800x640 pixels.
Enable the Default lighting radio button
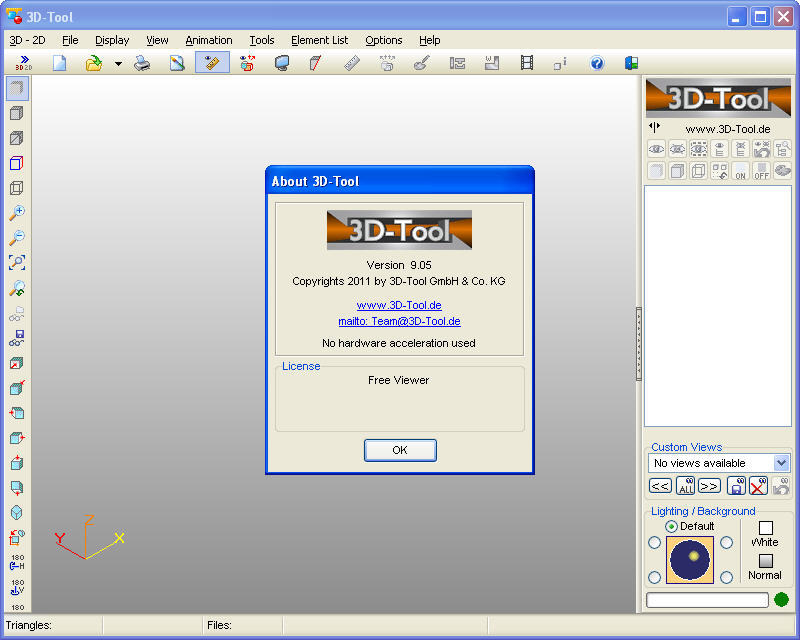pos(670,525)
